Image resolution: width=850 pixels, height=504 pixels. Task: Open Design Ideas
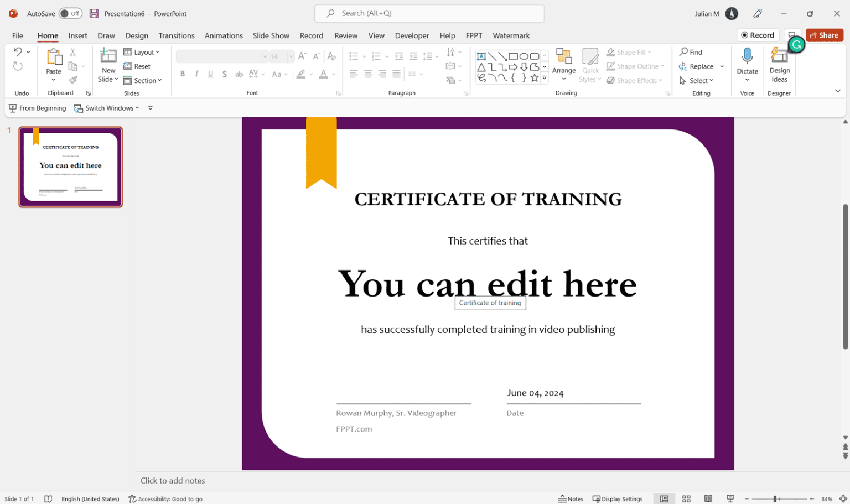(x=780, y=66)
